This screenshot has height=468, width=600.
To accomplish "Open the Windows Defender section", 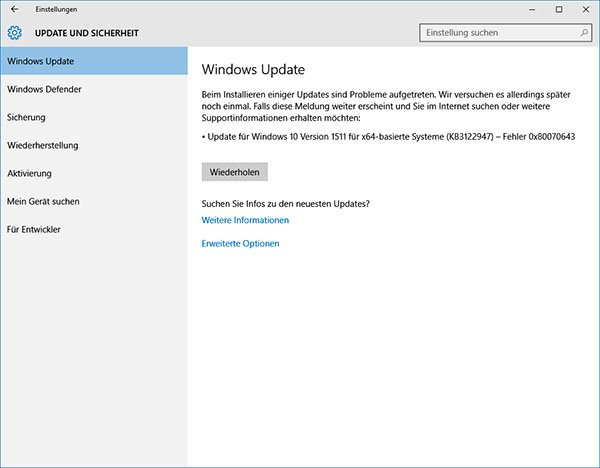I will (x=44, y=90).
